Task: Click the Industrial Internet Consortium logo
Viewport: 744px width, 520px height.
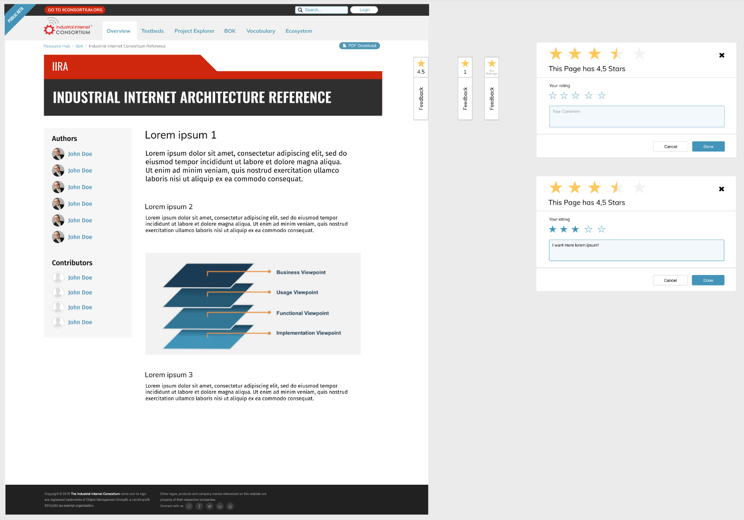Action: point(68,28)
